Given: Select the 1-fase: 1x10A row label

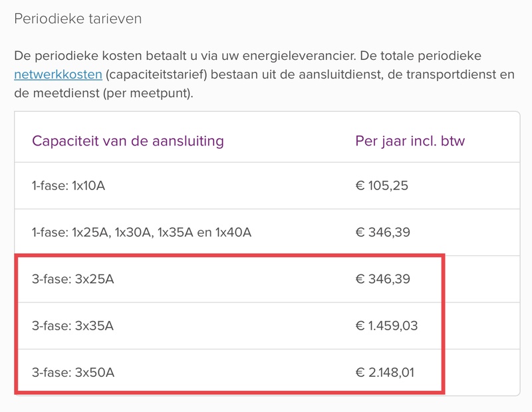Looking at the screenshot, I should tap(68, 185).
